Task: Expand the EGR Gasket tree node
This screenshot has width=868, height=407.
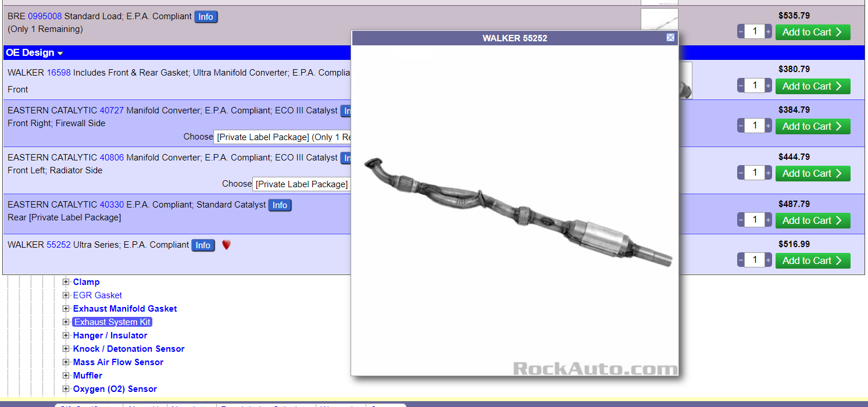Action: coord(66,295)
